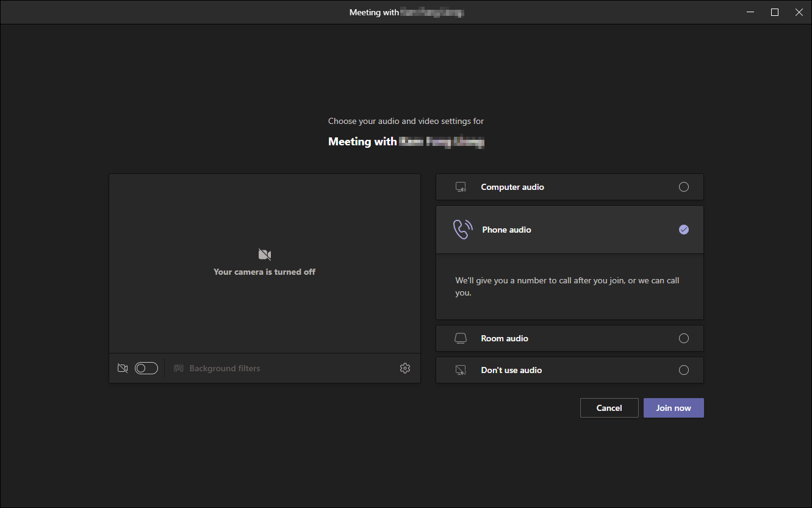Click the Don't use audio icon
The width and height of the screenshot is (812, 508).
(x=461, y=370)
